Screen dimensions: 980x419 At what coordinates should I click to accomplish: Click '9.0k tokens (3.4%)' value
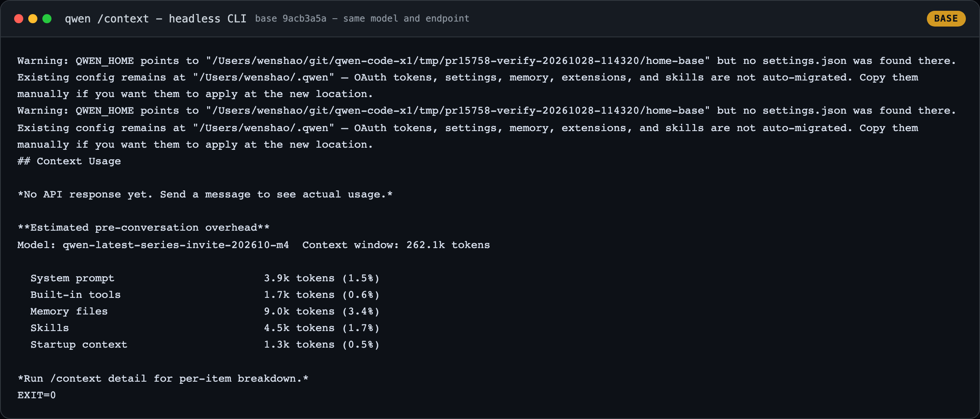(x=322, y=311)
